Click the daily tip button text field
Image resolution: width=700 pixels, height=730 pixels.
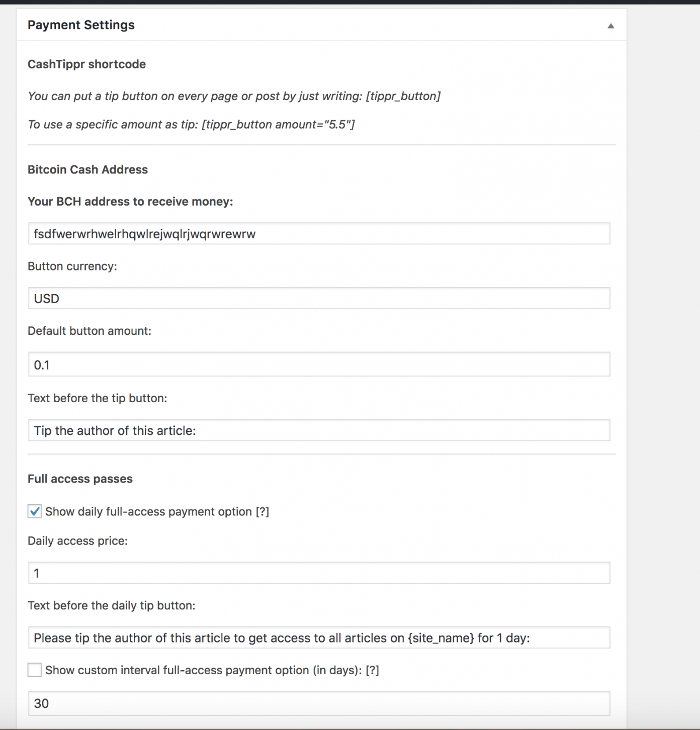click(320, 637)
